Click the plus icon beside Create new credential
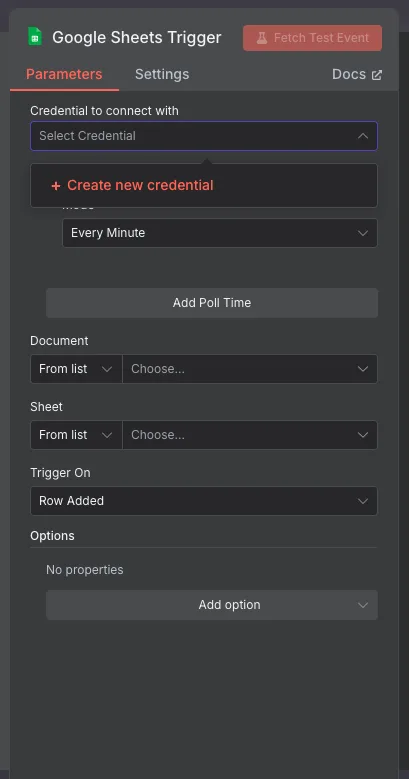 coord(56,186)
